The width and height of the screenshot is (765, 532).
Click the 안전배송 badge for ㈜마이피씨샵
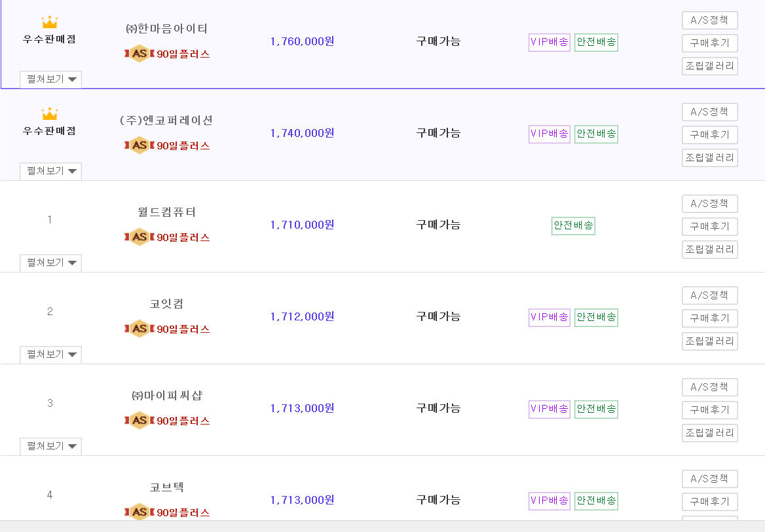coord(596,409)
